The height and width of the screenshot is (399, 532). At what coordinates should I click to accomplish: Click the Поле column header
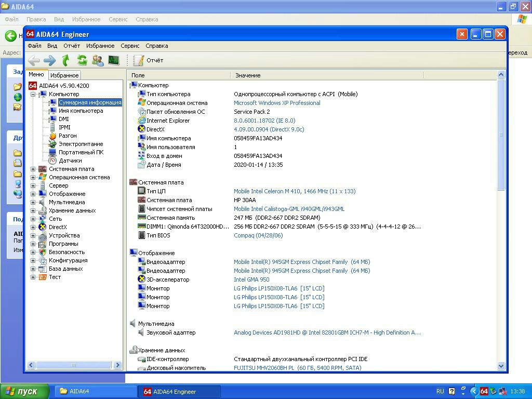tap(179, 75)
